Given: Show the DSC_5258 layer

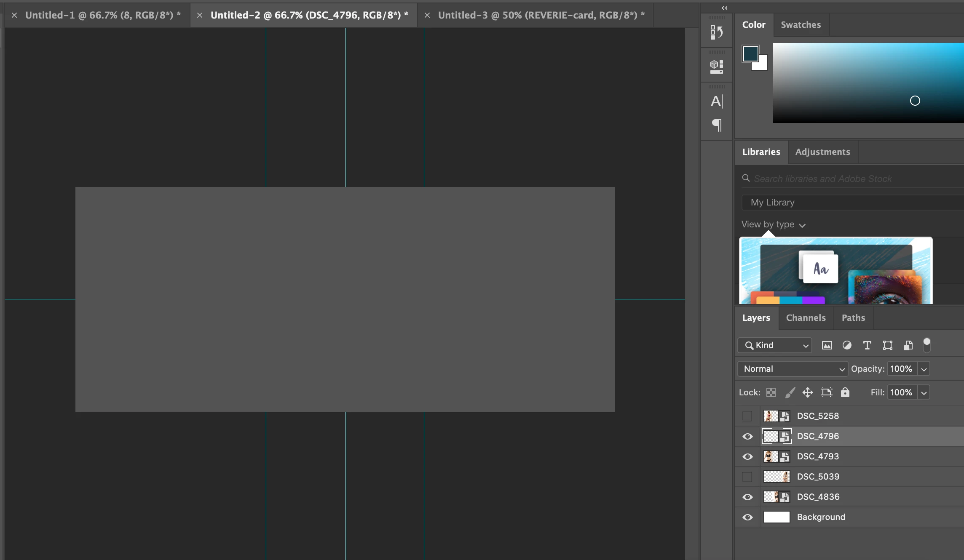Looking at the screenshot, I should coord(747,416).
